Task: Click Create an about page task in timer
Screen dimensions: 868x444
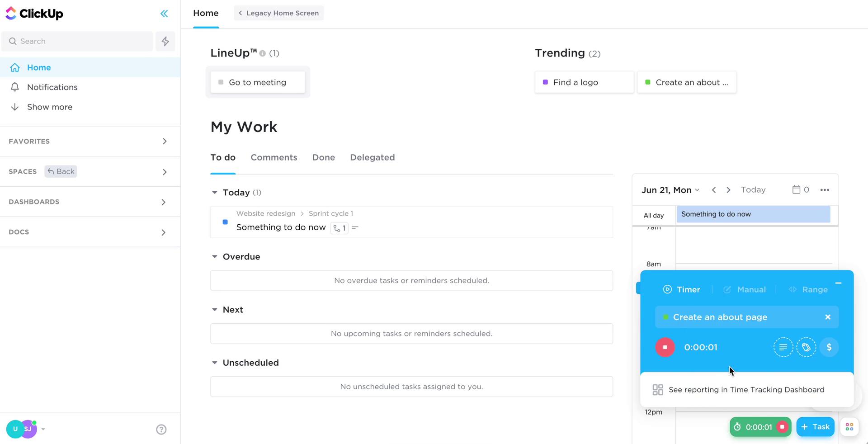Action: (720, 317)
